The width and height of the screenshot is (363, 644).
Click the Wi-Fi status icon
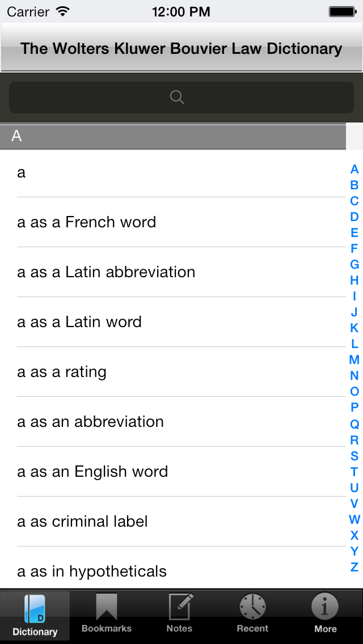coord(62,11)
